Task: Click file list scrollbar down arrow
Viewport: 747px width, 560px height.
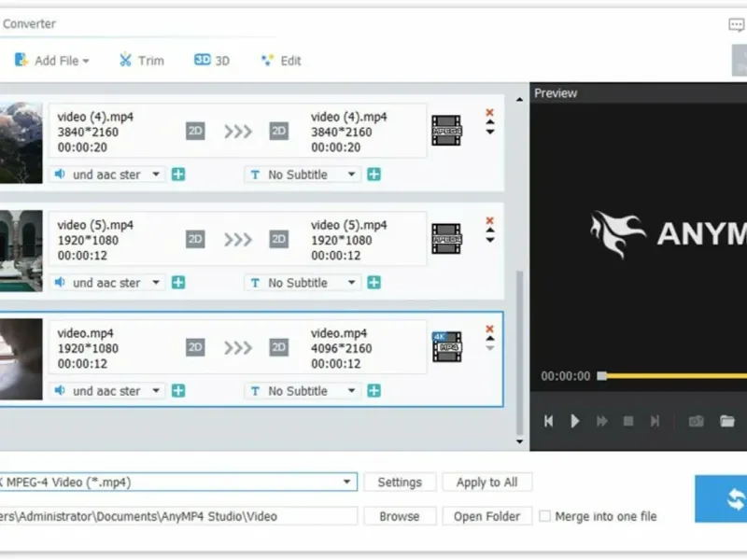Action: tap(519, 441)
